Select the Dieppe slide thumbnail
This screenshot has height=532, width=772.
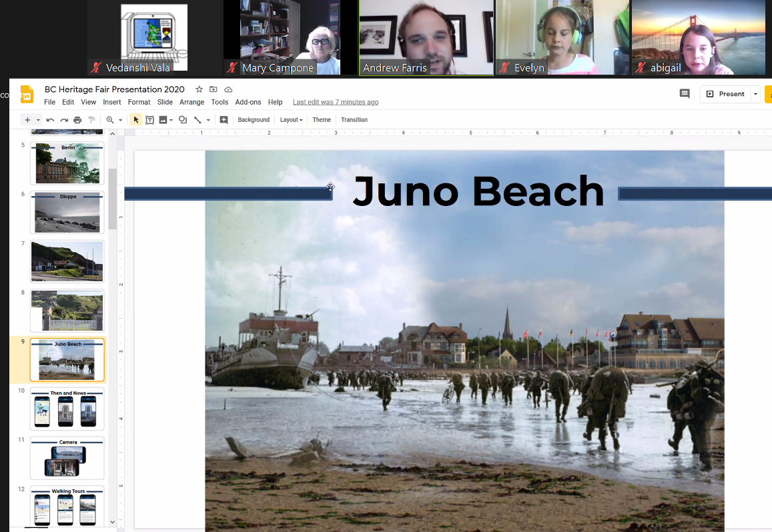click(67, 212)
